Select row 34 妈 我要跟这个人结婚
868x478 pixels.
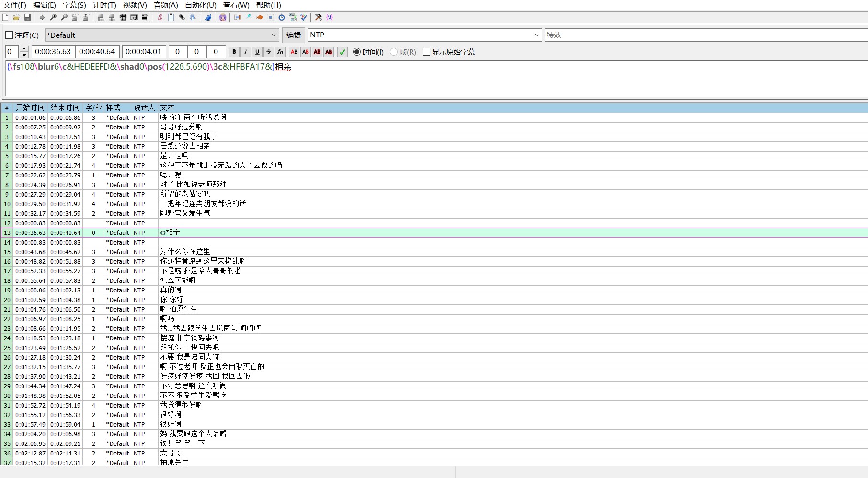pyautogui.click(x=434, y=434)
